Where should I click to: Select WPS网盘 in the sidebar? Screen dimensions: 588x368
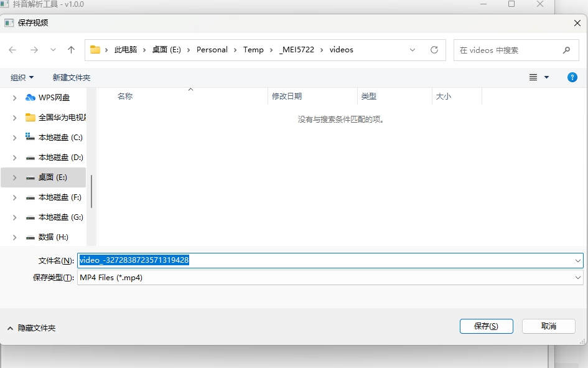pos(54,98)
